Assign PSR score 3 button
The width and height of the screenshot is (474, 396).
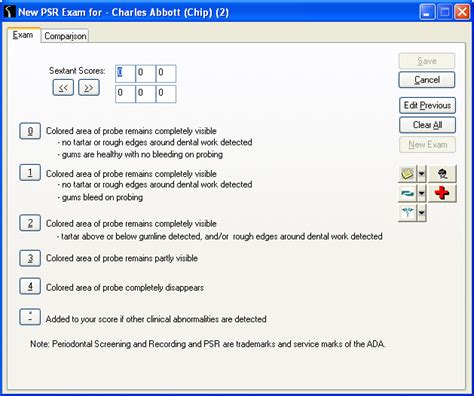30,258
